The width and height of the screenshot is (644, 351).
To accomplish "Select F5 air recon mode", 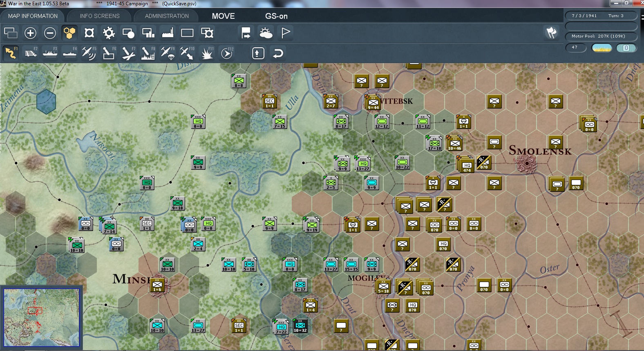I will pos(89,53).
